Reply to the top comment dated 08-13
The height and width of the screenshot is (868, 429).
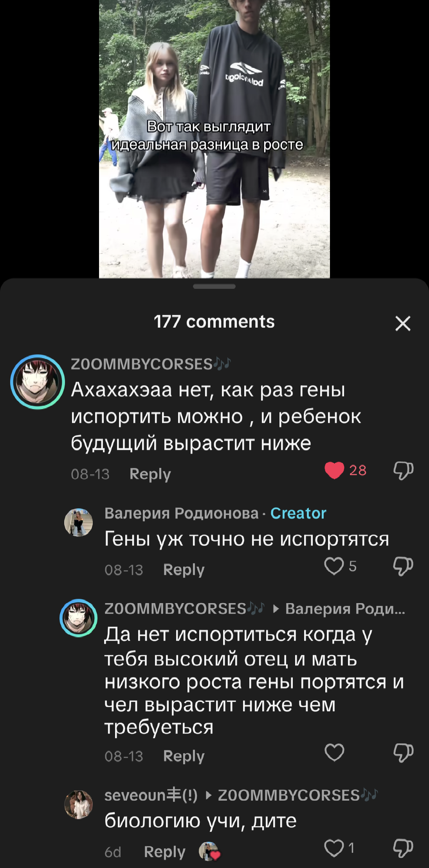(x=150, y=474)
